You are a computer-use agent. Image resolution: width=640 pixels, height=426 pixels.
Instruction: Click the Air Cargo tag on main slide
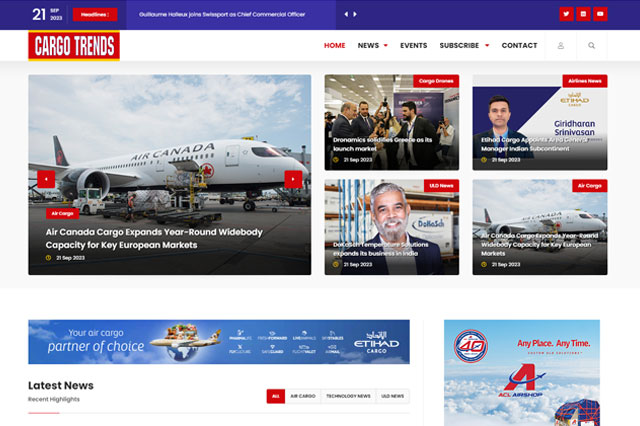(x=62, y=213)
